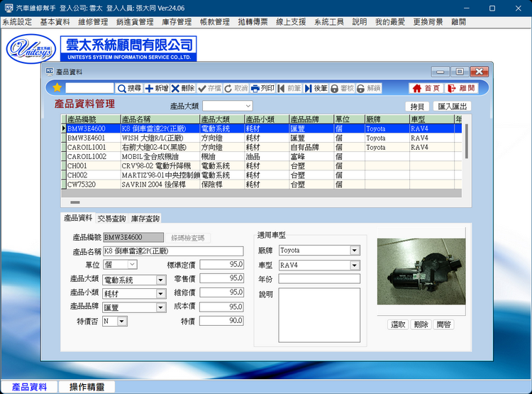Click the yellow star favorites icon
This screenshot has height=394, width=532.
[x=57, y=88]
